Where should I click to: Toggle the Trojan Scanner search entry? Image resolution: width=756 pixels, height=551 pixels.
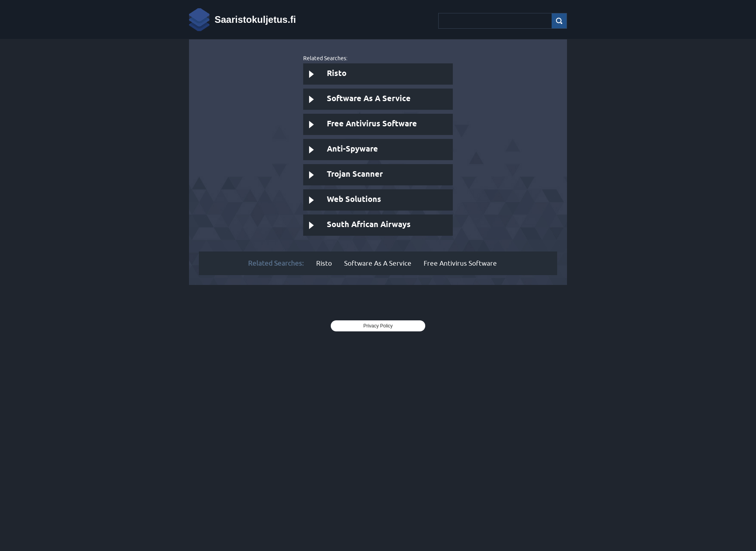(x=378, y=174)
